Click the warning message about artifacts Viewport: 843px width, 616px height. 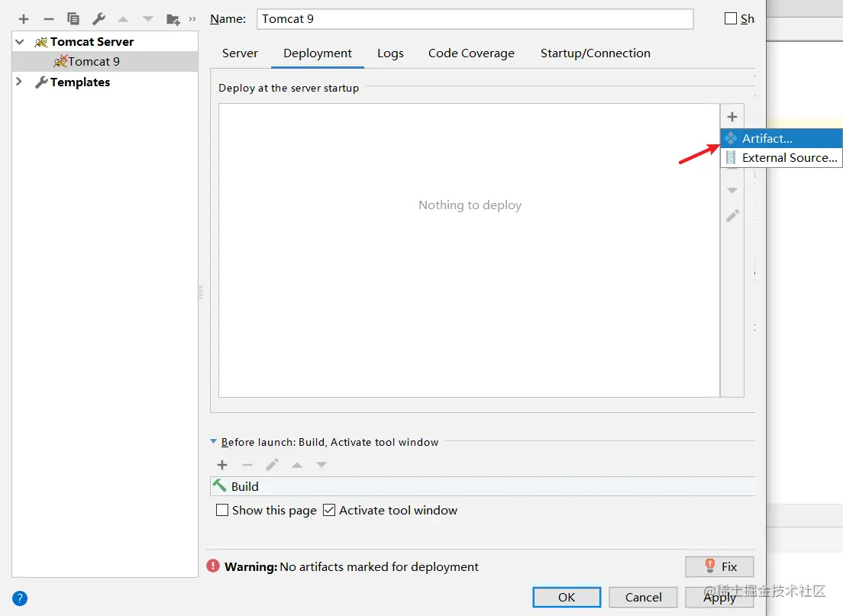tap(351, 566)
